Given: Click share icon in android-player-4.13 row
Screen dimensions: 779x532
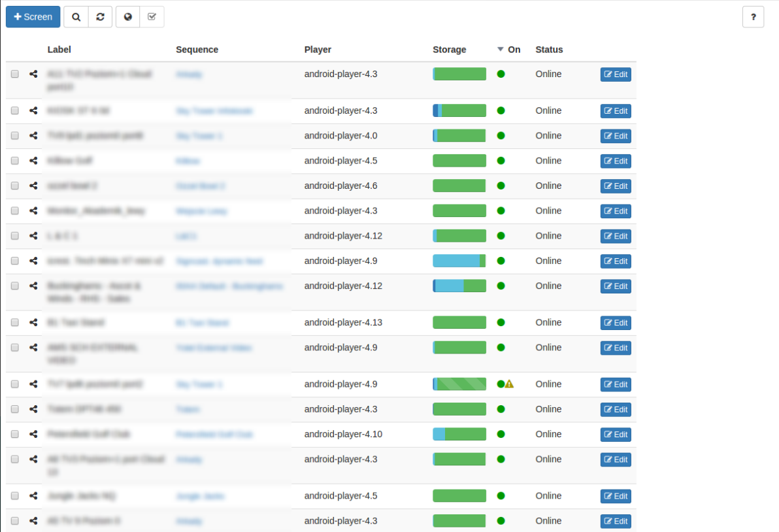Looking at the screenshot, I should 33,323.
